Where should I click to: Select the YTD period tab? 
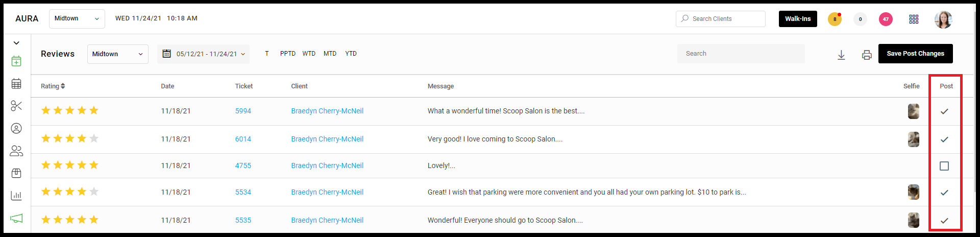pyautogui.click(x=351, y=54)
